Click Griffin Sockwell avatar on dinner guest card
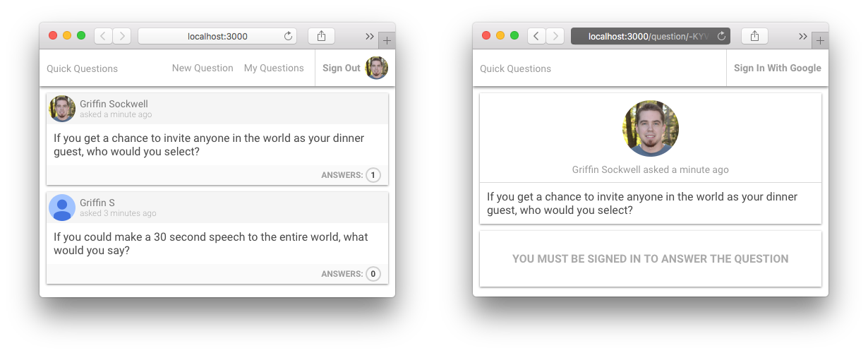 pos(62,109)
